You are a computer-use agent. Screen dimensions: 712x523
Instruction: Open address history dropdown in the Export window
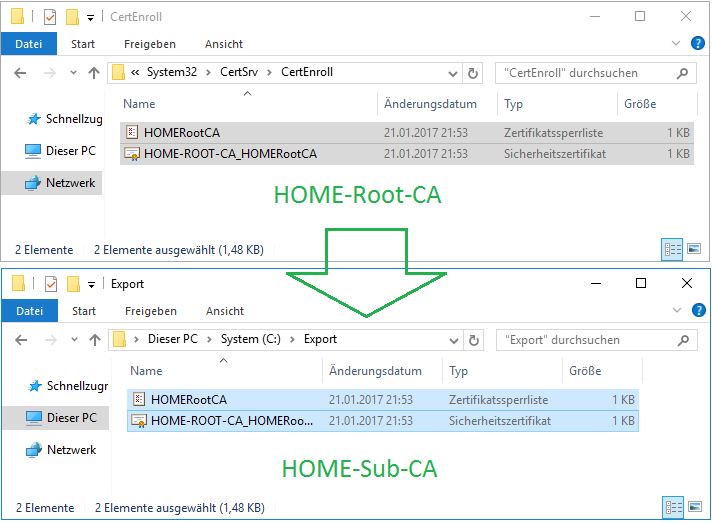[x=460, y=339]
